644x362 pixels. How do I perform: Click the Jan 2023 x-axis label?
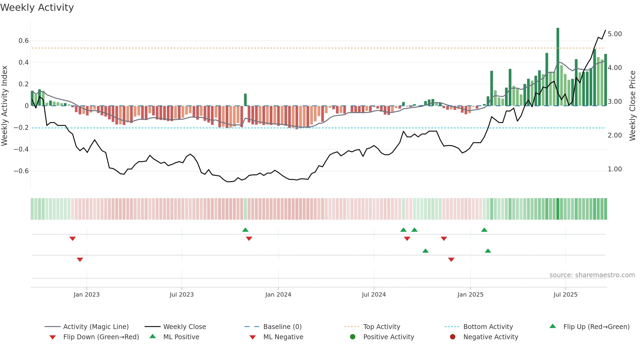[87, 294]
